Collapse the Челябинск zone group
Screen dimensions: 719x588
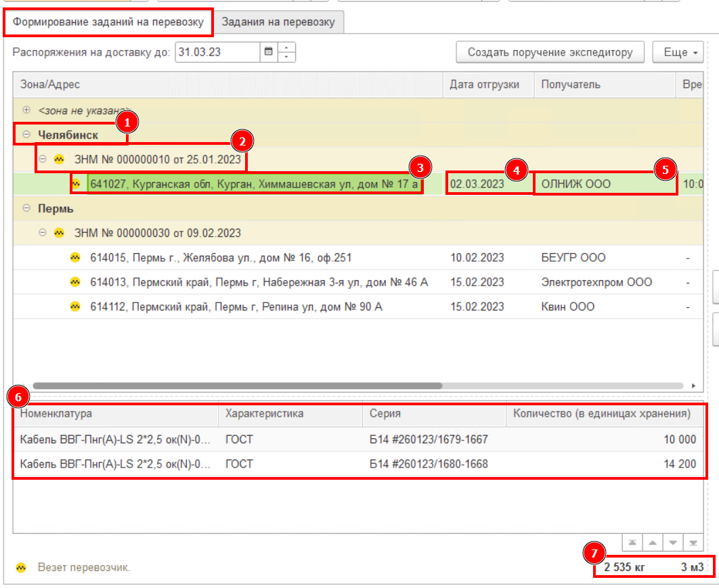26,135
